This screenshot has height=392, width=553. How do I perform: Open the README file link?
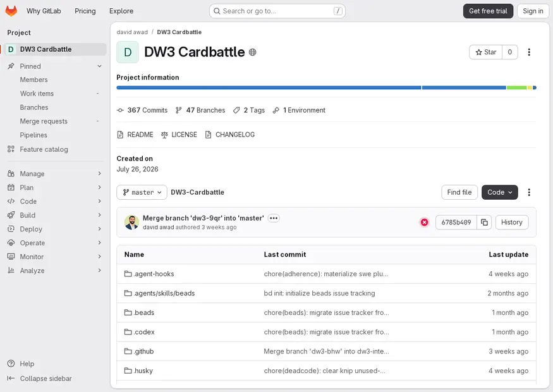(135, 135)
